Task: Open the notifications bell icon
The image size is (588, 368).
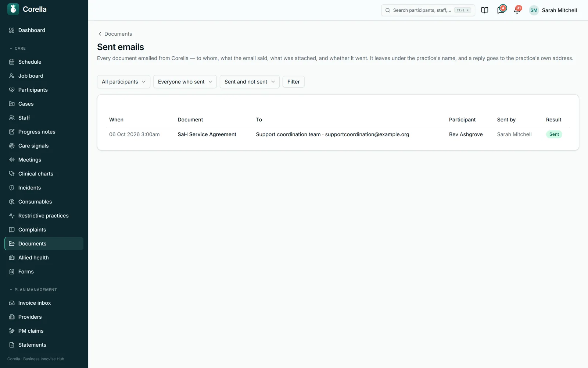Action: click(x=517, y=10)
